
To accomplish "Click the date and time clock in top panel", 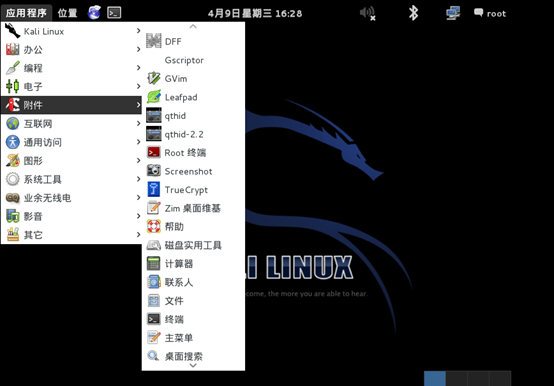I will point(255,13).
